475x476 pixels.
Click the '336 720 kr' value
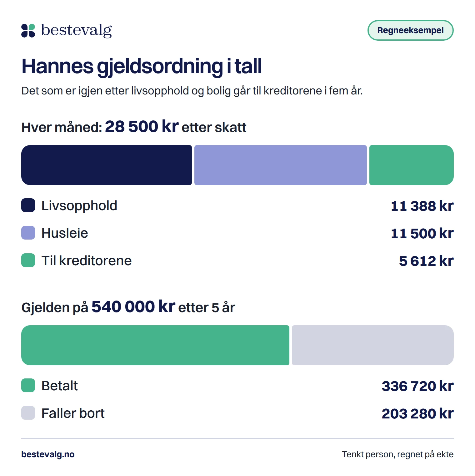point(417,386)
